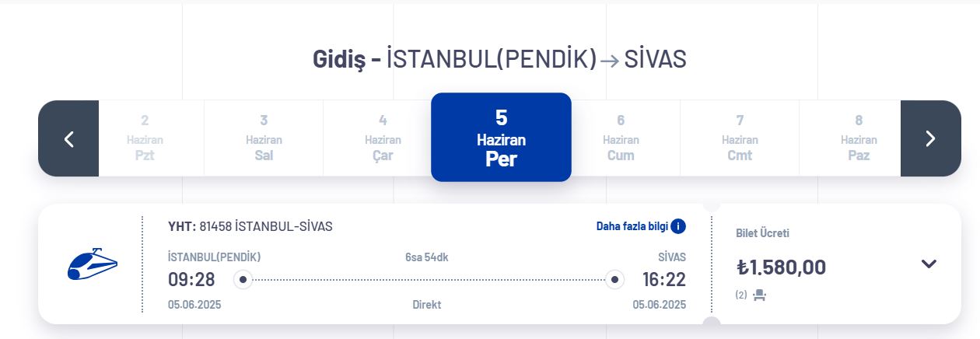Choose the 4 Haziran Çar date tab
The image size is (980, 339).
(x=383, y=138)
